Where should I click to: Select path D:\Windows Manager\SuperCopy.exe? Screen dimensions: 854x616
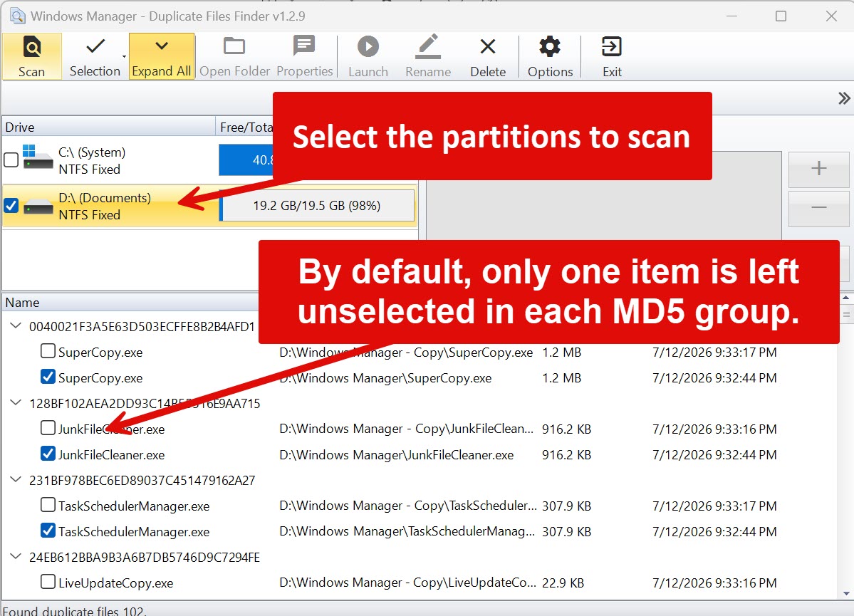(x=385, y=378)
